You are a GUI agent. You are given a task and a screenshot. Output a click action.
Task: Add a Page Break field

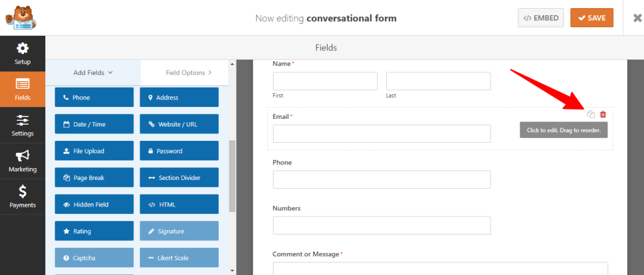(94, 177)
